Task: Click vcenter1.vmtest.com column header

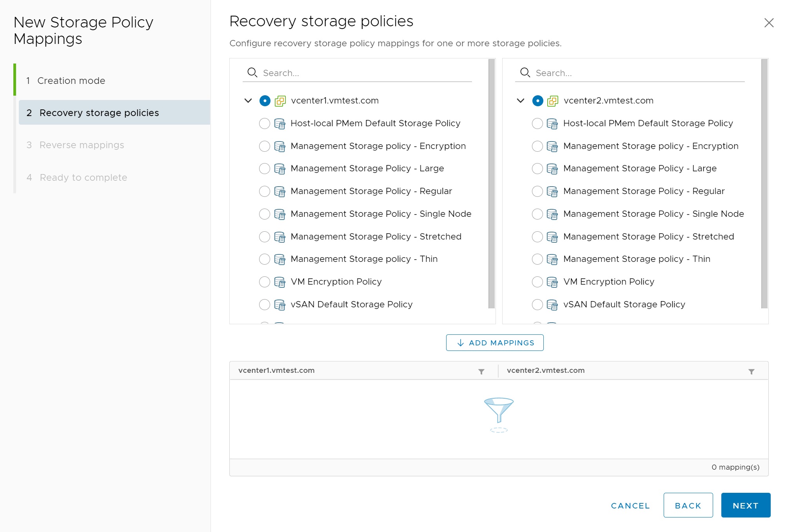Action: (276, 370)
